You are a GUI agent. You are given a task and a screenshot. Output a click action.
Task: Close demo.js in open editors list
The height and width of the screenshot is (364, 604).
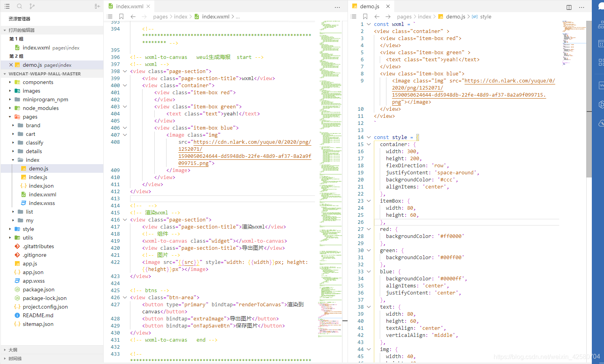11,65
